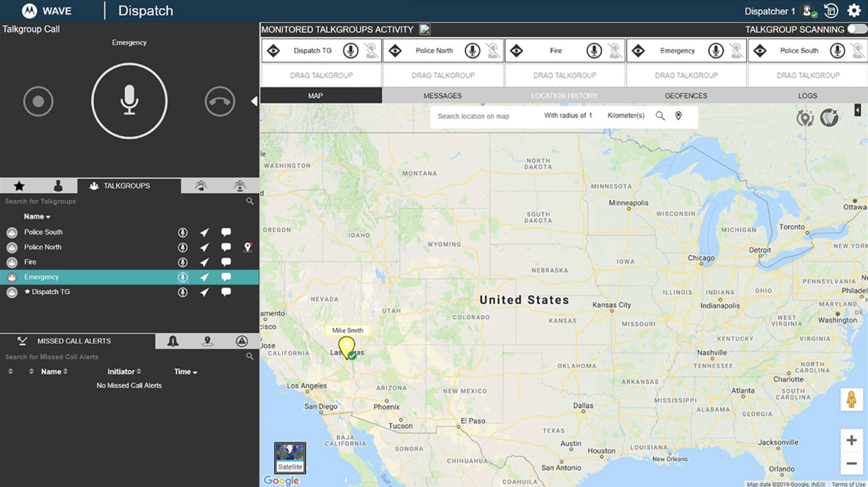Switch the map to Satellite view
This screenshot has height=487, width=868.
coord(289,457)
